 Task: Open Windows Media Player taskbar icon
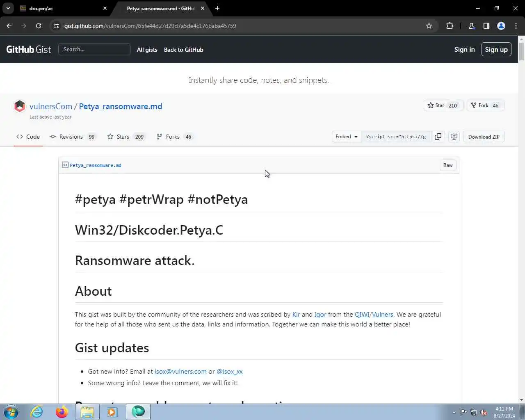tap(112, 412)
